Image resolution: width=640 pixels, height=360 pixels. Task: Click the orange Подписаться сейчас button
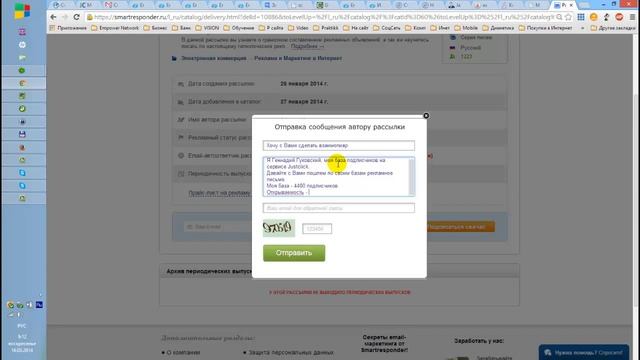coord(460,227)
